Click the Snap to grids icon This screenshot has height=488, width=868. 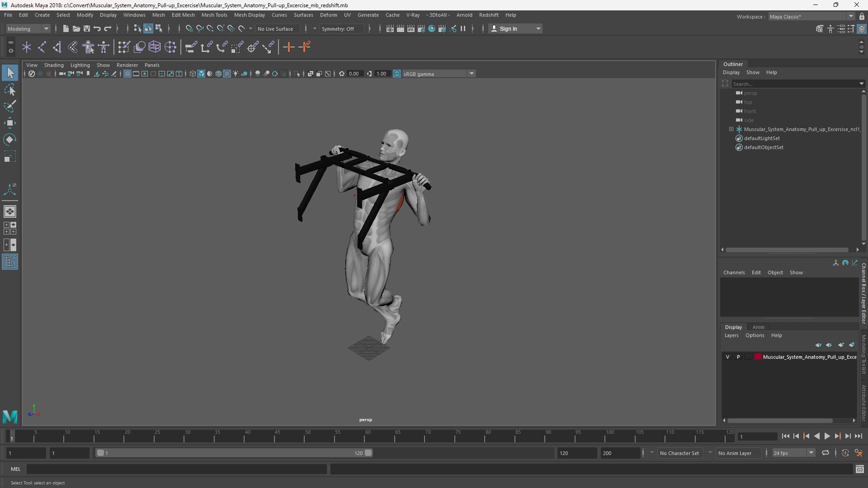pos(189,28)
